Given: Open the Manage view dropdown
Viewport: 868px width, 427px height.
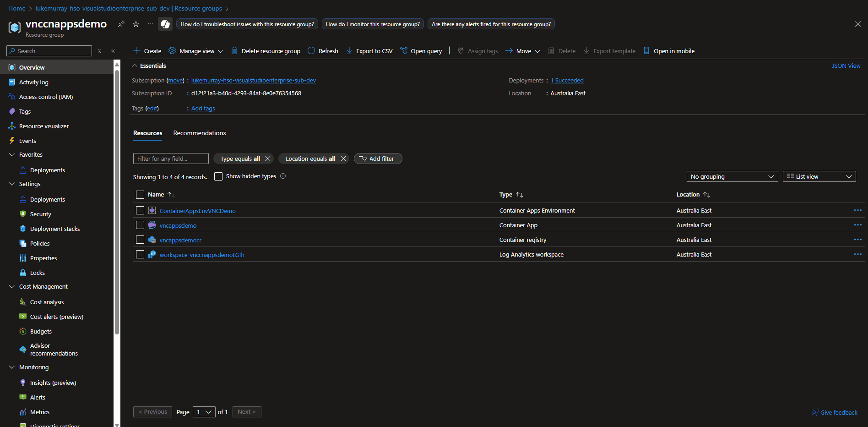Looking at the screenshot, I should (x=196, y=51).
